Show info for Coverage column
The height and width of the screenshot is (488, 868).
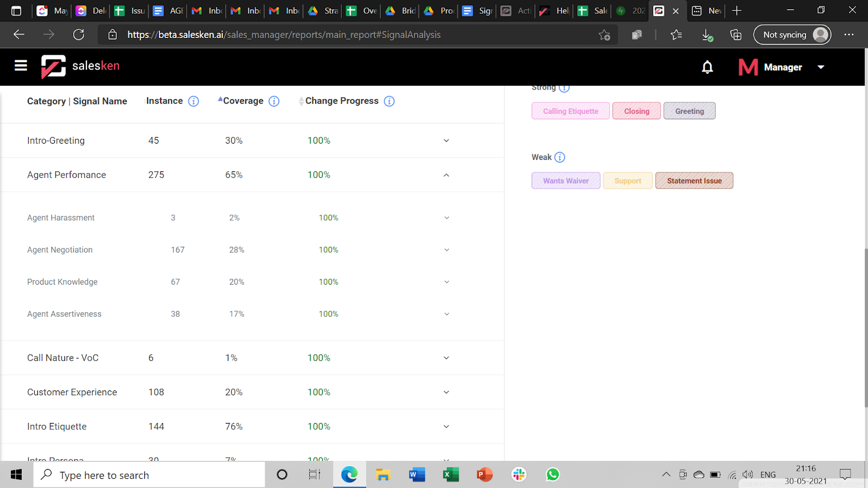coord(274,101)
